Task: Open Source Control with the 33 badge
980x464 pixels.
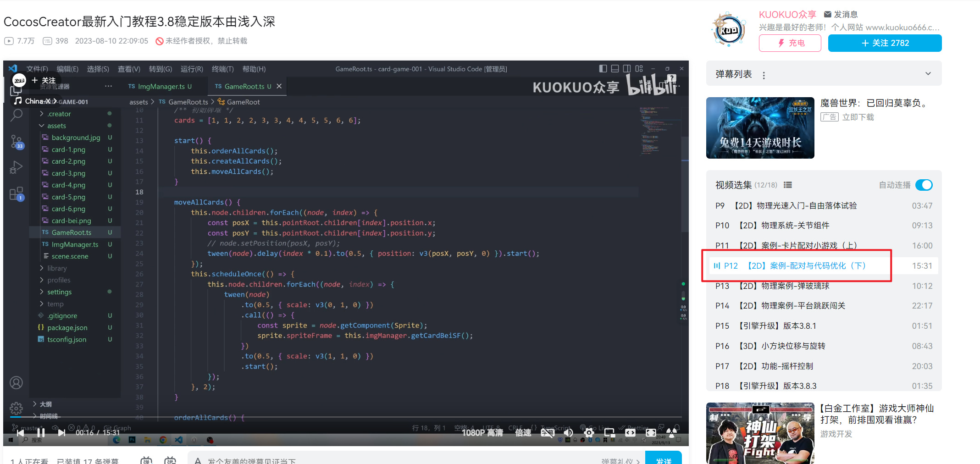Action: 17,142
